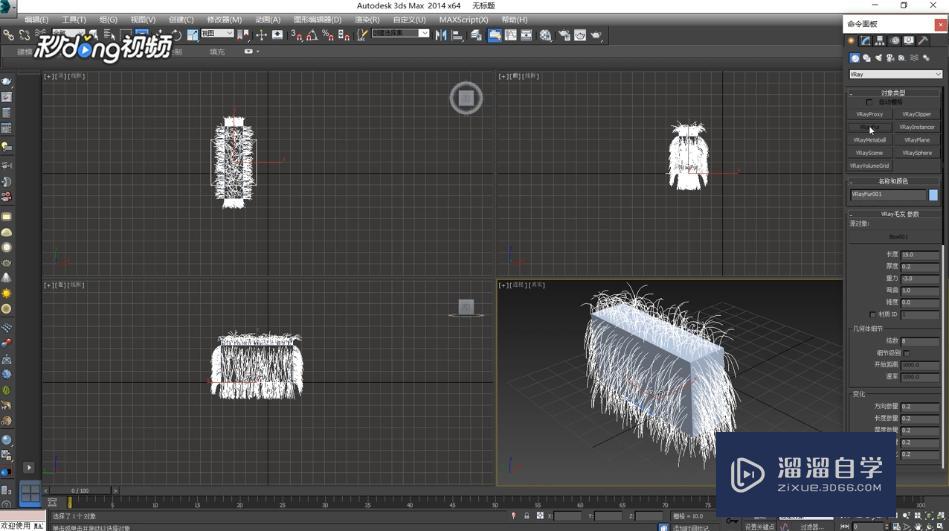Click the Select and Link tool

(x=8, y=35)
